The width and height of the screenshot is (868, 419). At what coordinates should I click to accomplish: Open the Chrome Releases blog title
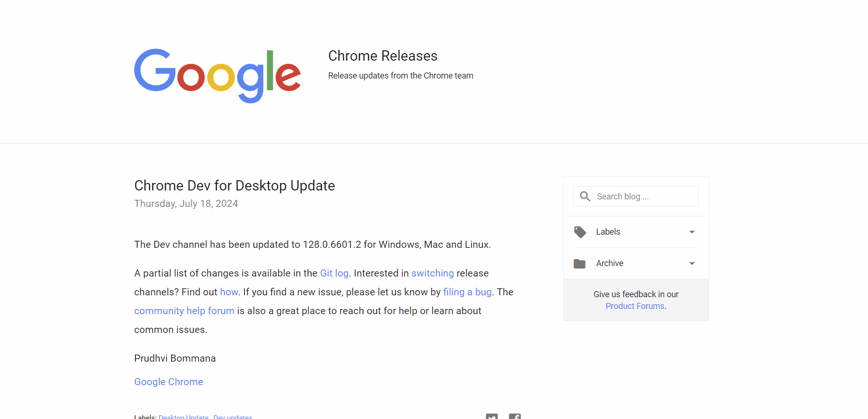(x=383, y=56)
